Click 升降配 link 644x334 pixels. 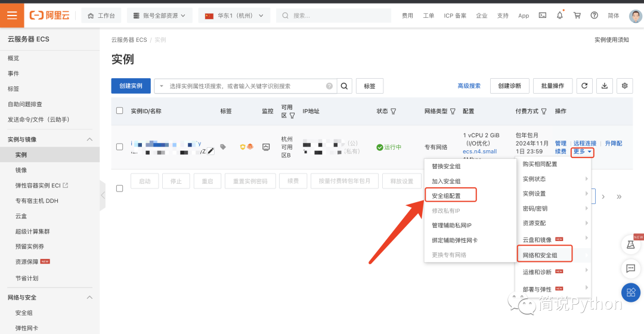(614, 143)
